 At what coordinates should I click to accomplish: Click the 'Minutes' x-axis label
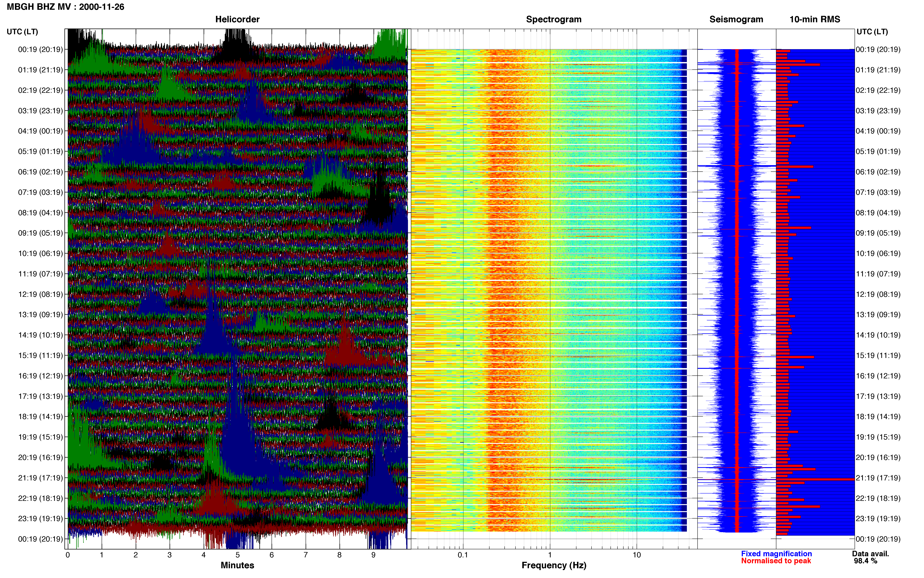pyautogui.click(x=237, y=565)
